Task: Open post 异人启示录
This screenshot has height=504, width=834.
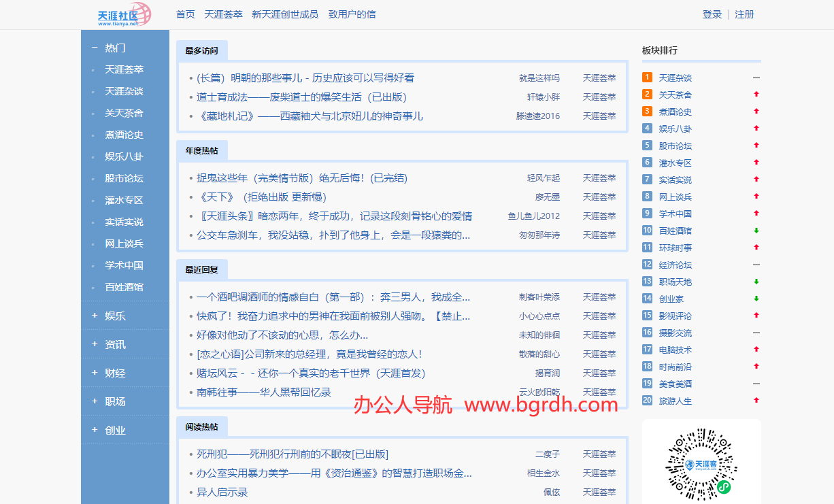Action: tap(222, 492)
